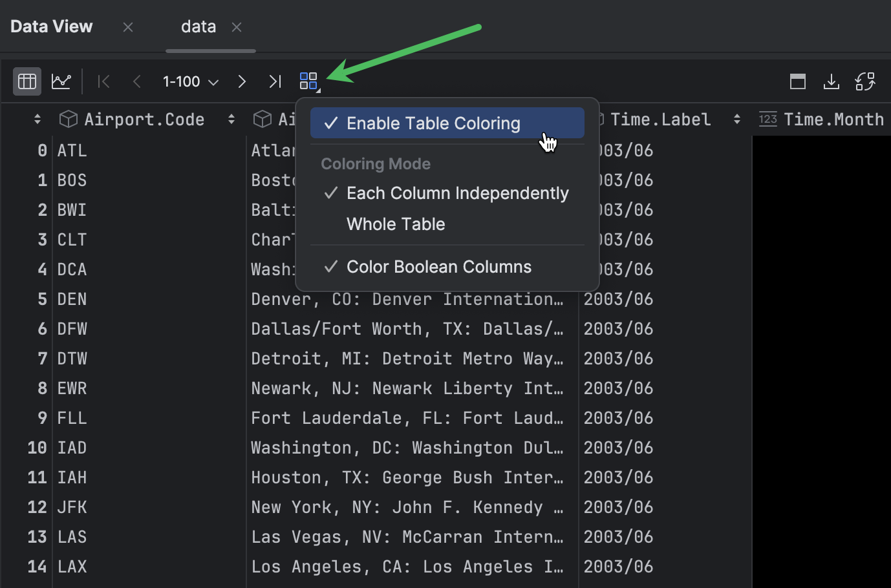This screenshot has height=588, width=891.
Task: Open the Airport.Code column sort control
Action: tap(231, 119)
